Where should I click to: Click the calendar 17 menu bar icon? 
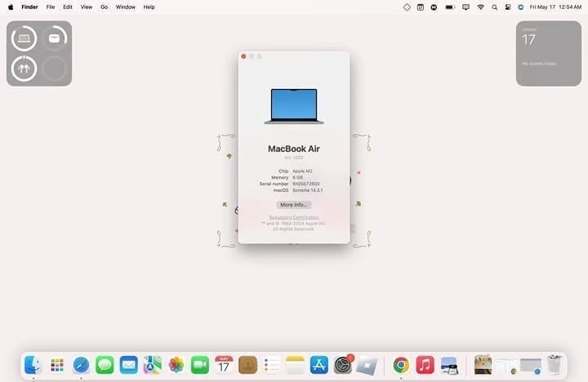tap(421, 7)
